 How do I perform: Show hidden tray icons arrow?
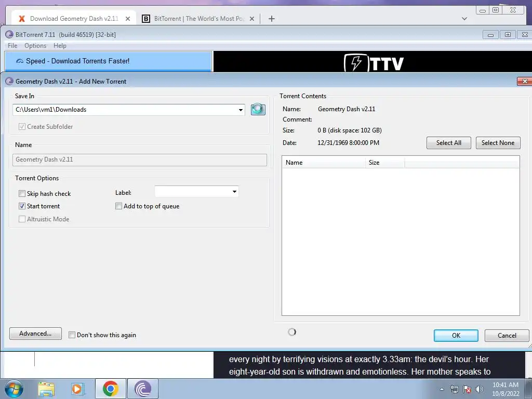(442, 389)
